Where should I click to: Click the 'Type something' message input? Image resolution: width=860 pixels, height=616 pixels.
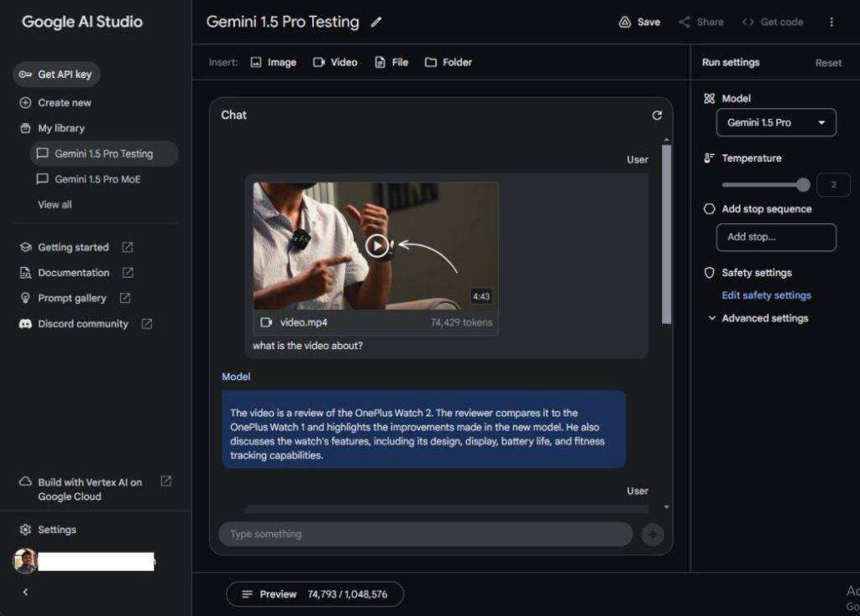425,534
